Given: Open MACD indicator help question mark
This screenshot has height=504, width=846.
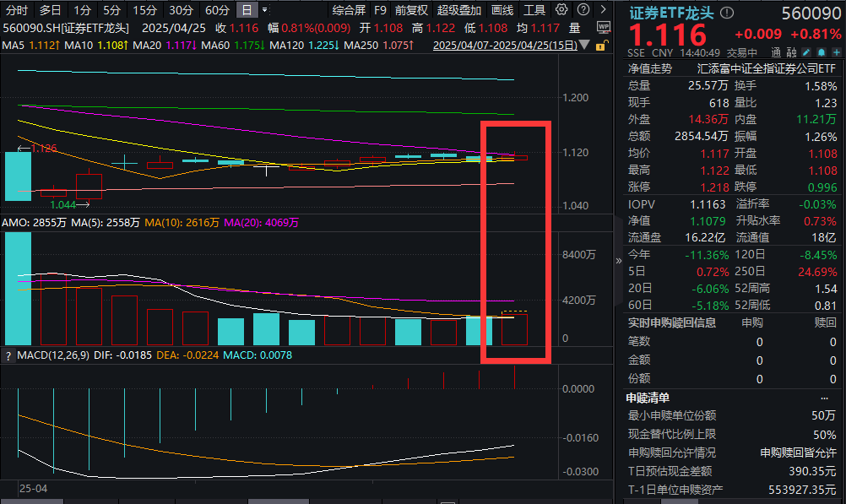Looking at the screenshot, I should pos(9,355).
